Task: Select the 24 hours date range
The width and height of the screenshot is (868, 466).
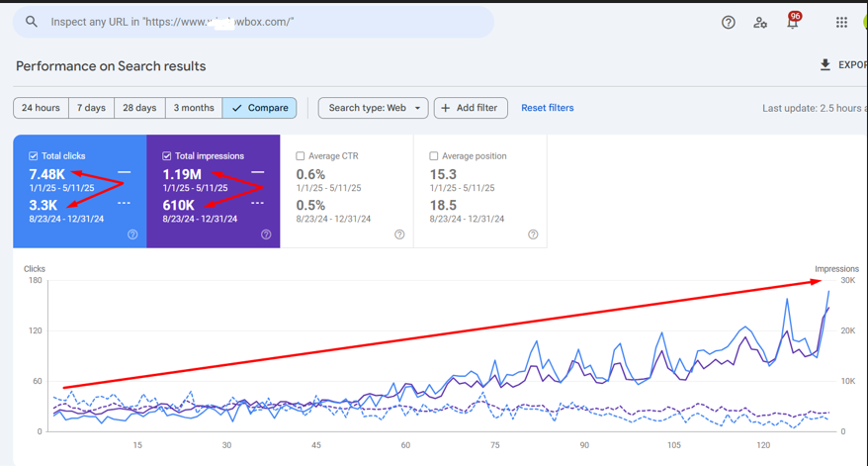Action: [41, 108]
